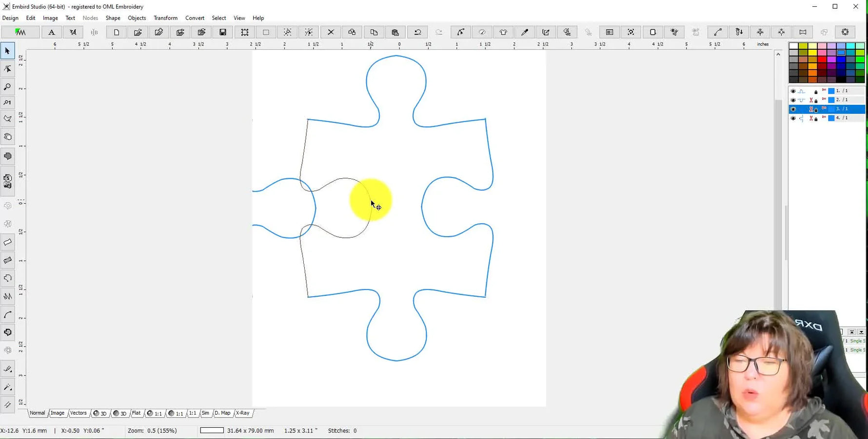Toggle eye visibility for object 3. / 1
868x439 pixels.
pos(793,109)
